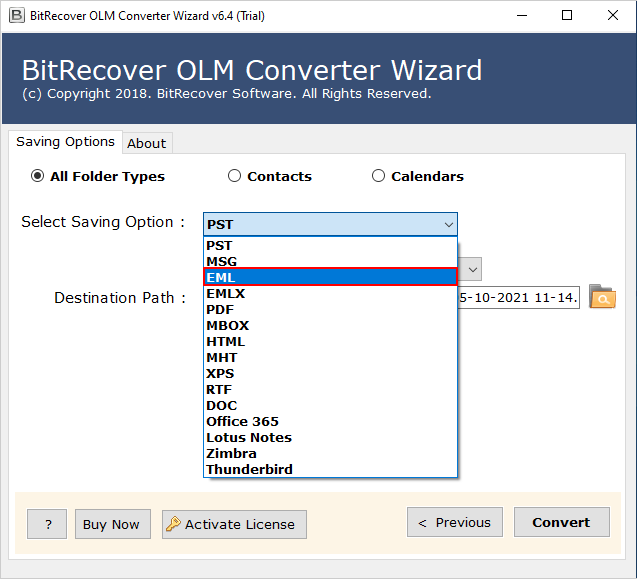Start conversion with the Convert button
Image resolution: width=637 pixels, height=579 pixels.
click(x=562, y=522)
